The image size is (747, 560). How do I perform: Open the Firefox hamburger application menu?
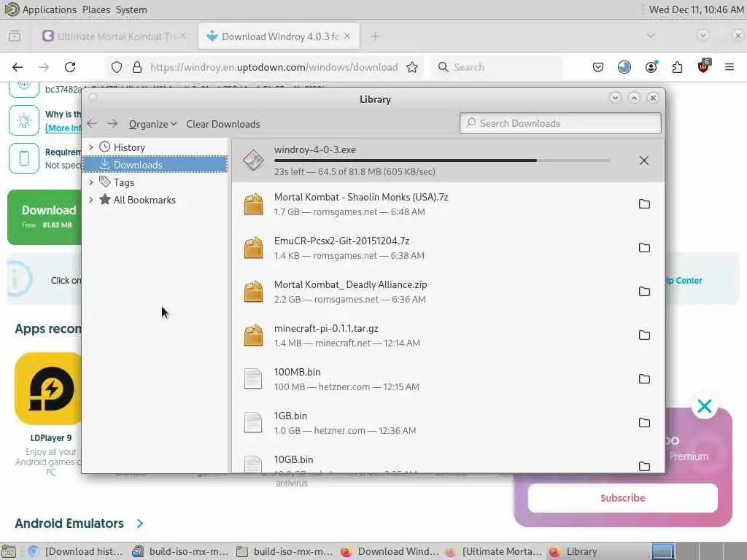click(x=729, y=67)
